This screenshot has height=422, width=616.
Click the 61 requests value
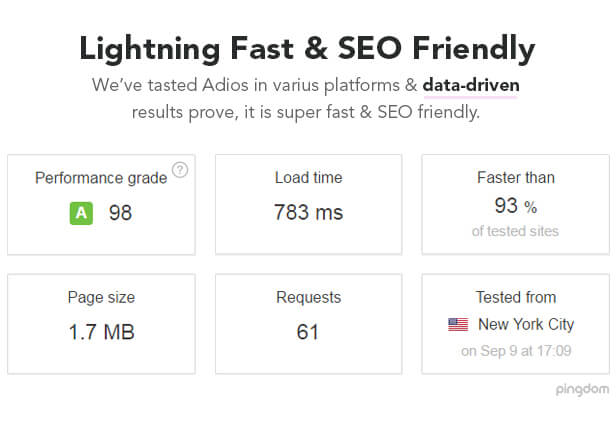coord(308,332)
